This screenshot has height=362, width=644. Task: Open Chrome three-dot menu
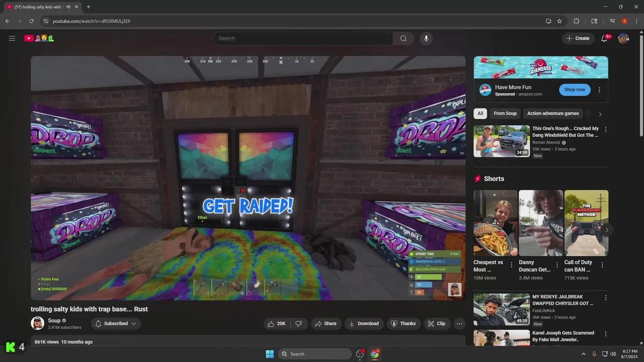pos(636,21)
